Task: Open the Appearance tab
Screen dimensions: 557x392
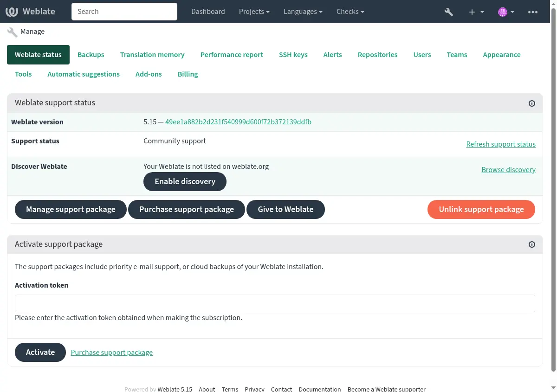Action: 502,55
